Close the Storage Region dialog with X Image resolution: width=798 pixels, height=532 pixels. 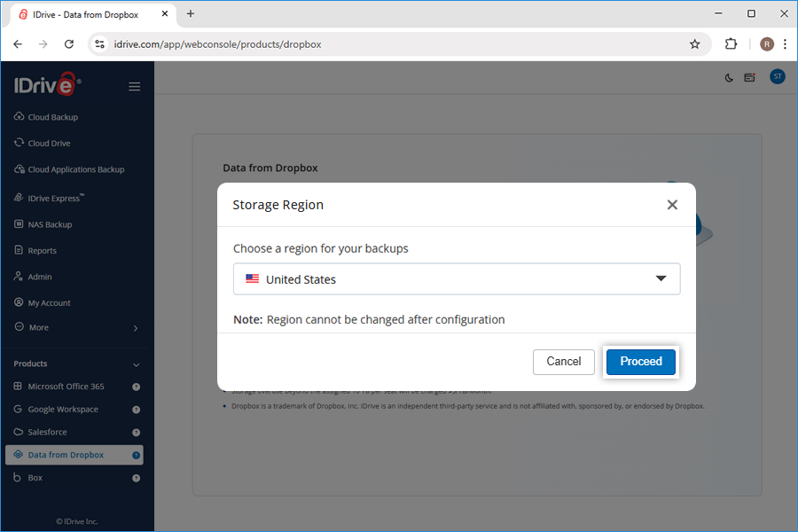point(672,205)
